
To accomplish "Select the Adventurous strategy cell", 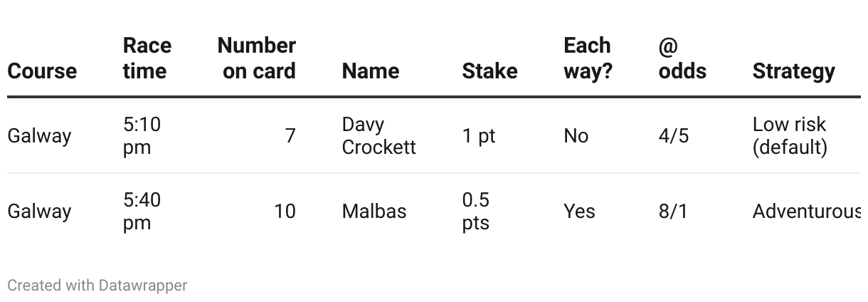I will (806, 212).
